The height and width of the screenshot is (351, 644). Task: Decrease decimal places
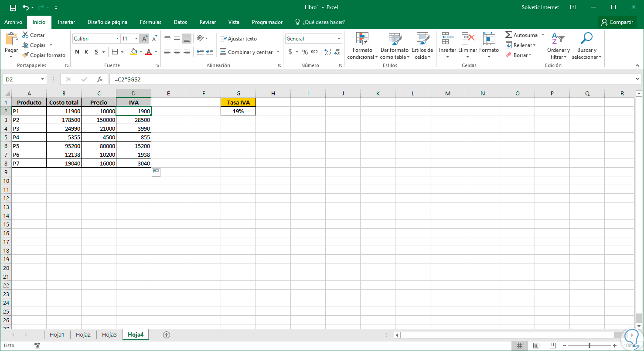click(x=337, y=52)
